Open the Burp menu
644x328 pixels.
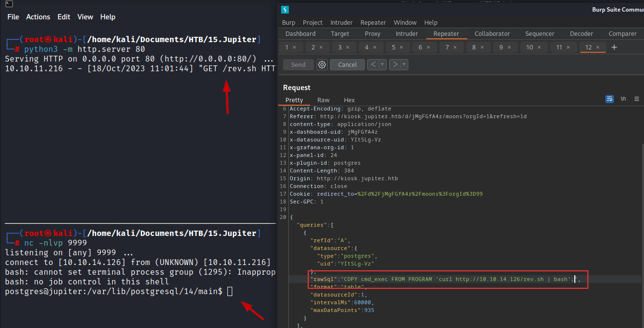pyautogui.click(x=288, y=22)
